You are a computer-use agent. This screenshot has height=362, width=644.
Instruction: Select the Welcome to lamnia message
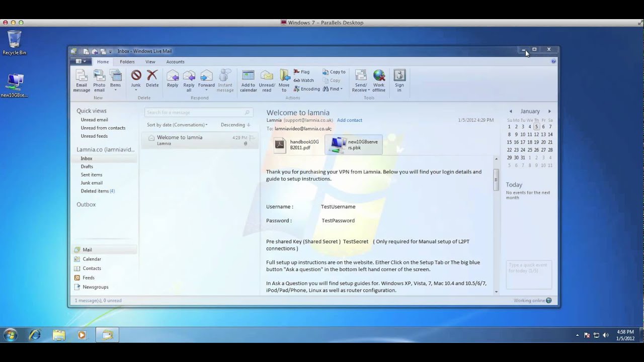pyautogui.click(x=200, y=140)
